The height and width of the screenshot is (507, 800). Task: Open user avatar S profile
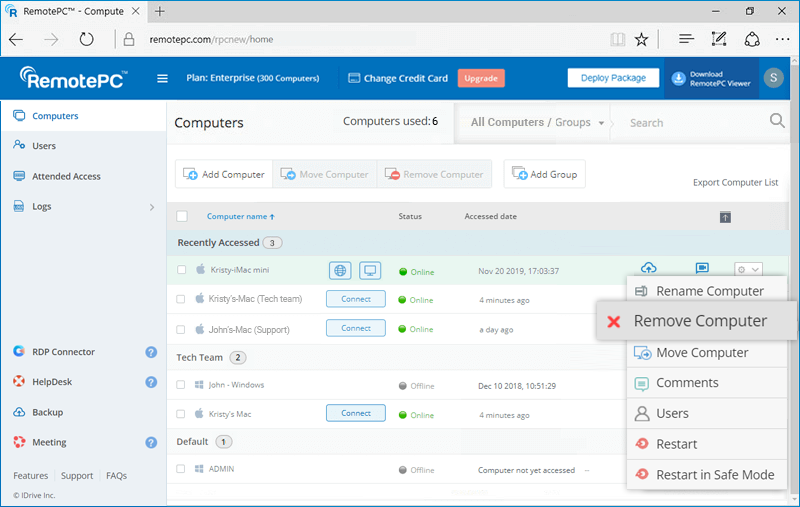pos(773,78)
